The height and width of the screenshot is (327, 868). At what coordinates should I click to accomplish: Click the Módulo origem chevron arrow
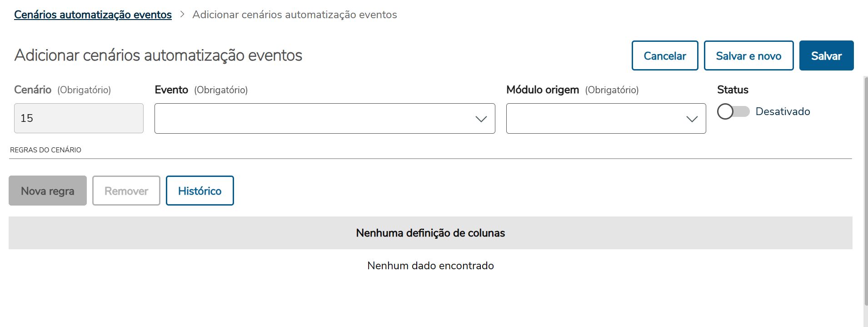[692, 119]
